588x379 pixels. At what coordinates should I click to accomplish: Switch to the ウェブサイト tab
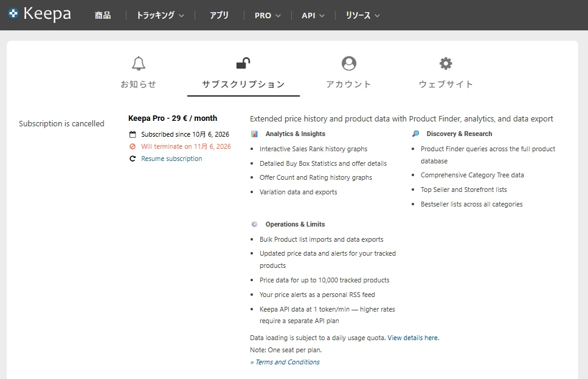[446, 84]
